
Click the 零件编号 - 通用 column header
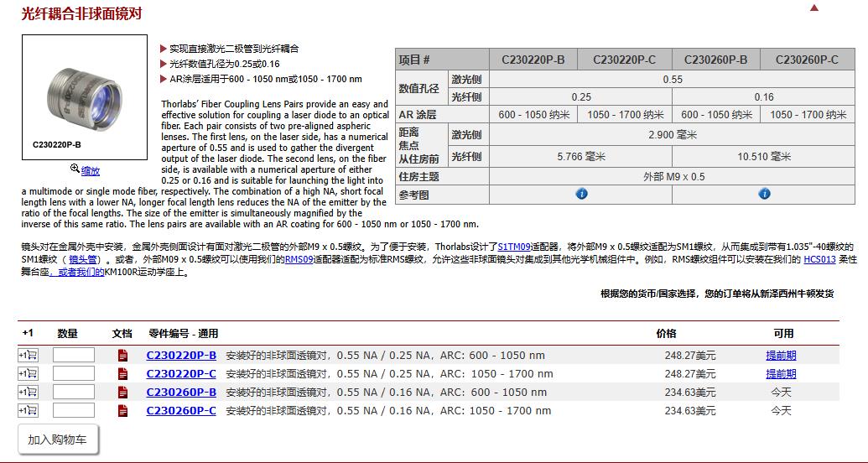tap(183, 333)
